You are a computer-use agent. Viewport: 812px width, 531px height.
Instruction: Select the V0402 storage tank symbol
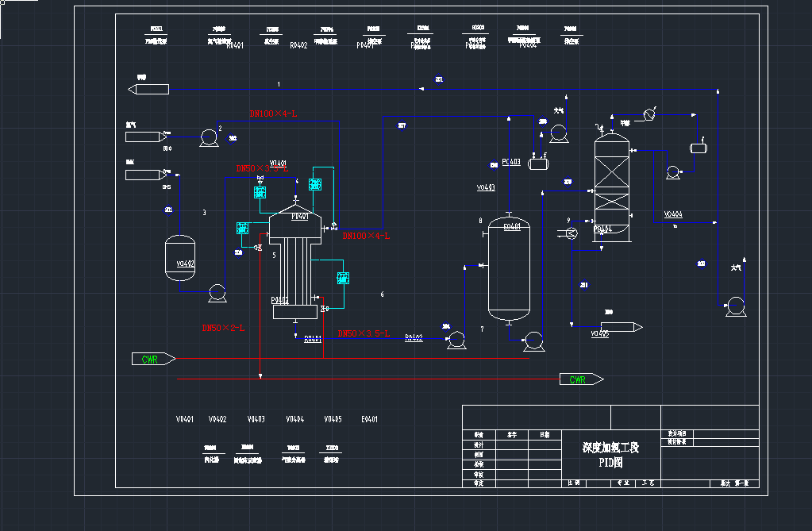pyautogui.click(x=181, y=258)
